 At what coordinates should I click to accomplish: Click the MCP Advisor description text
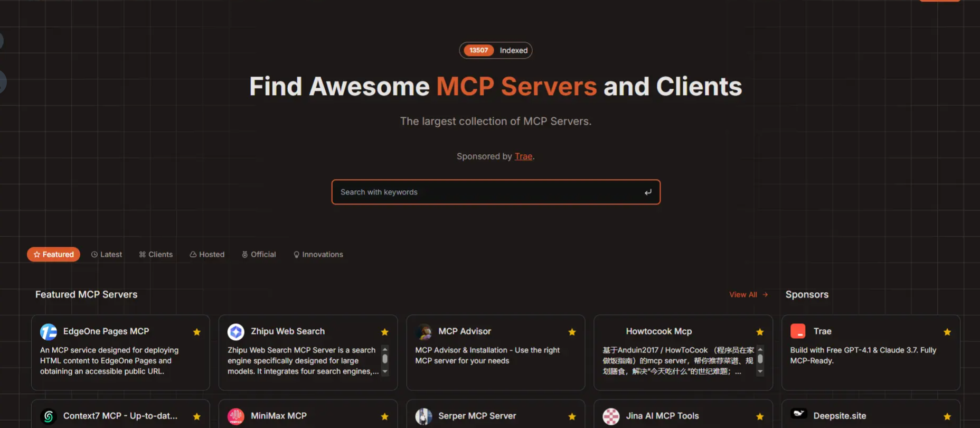(x=487, y=356)
